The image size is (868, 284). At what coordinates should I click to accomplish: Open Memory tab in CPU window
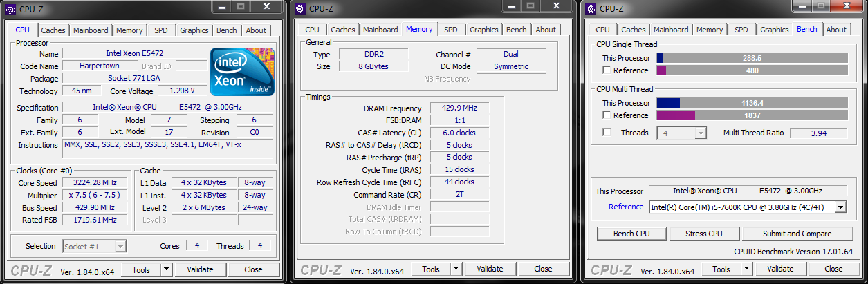click(x=129, y=30)
